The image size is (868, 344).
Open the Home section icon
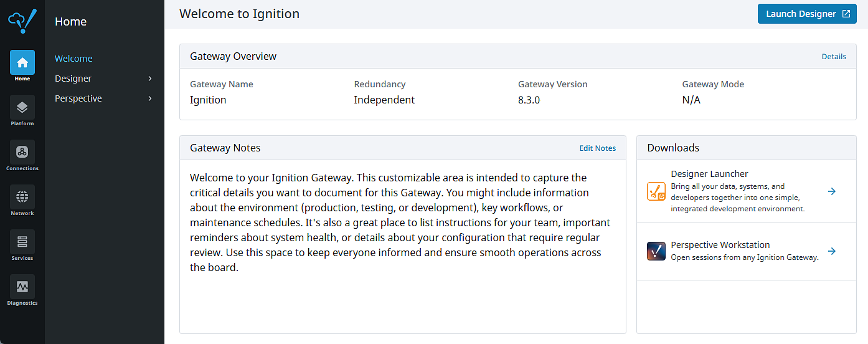coord(22,62)
